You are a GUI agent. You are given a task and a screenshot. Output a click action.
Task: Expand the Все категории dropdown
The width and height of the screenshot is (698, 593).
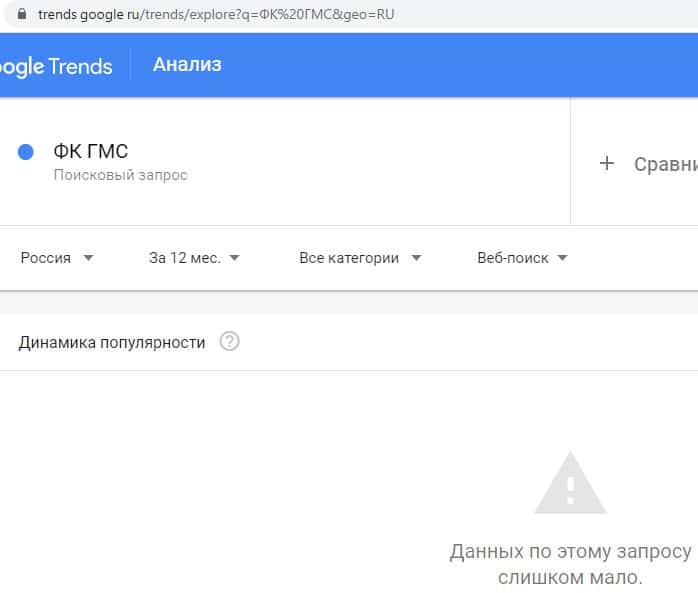tap(349, 258)
